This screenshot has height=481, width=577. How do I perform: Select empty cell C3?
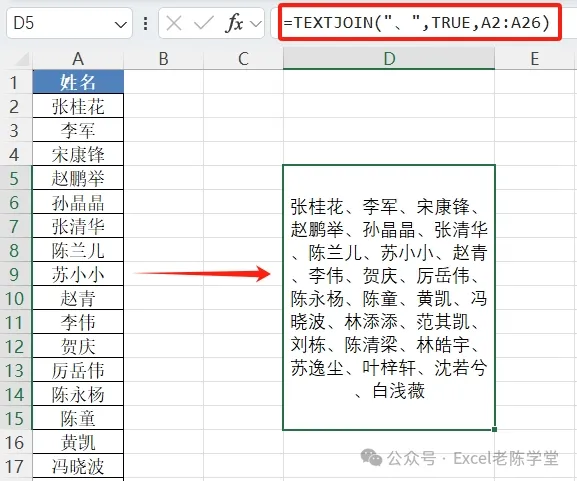(x=243, y=130)
